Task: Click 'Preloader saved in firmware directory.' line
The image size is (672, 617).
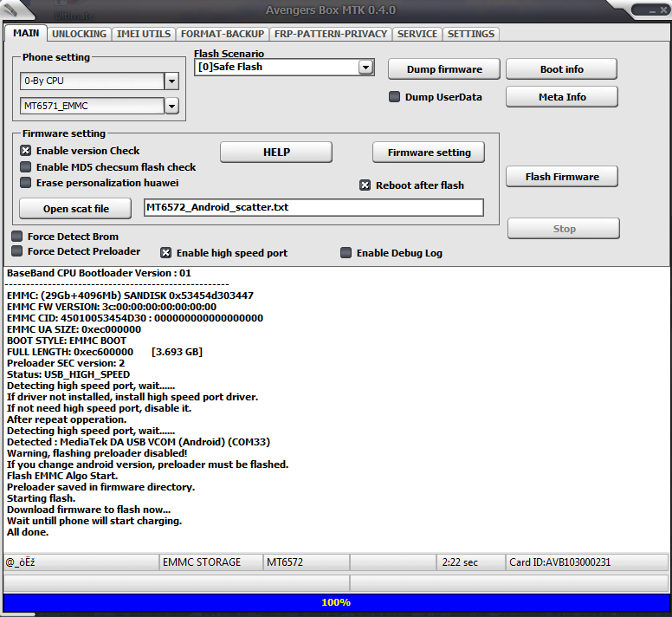Action: [100, 487]
